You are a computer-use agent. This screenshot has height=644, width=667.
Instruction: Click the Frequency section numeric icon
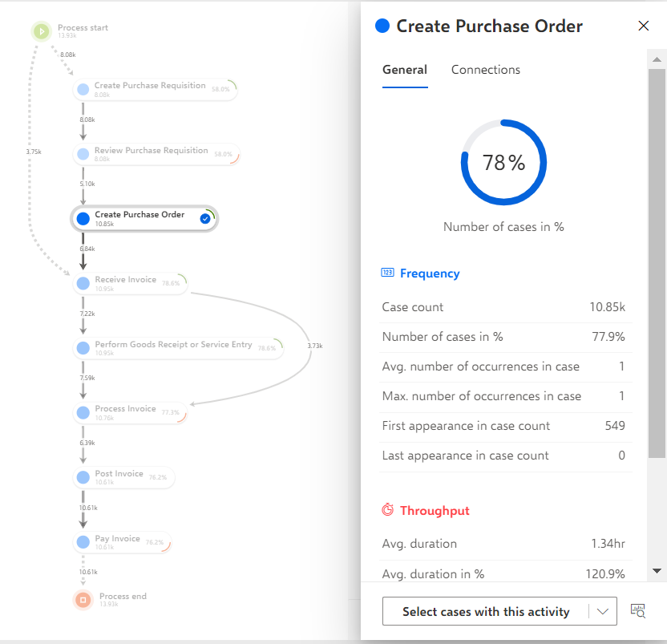(387, 273)
